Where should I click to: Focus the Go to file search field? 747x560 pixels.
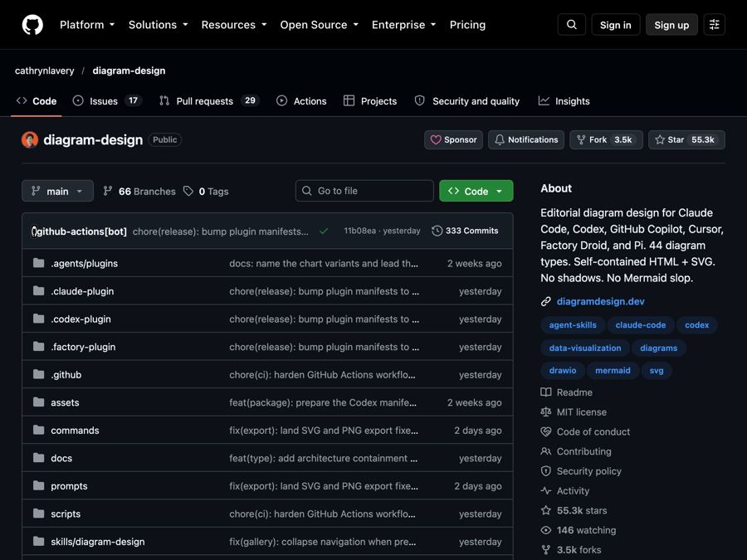point(364,191)
